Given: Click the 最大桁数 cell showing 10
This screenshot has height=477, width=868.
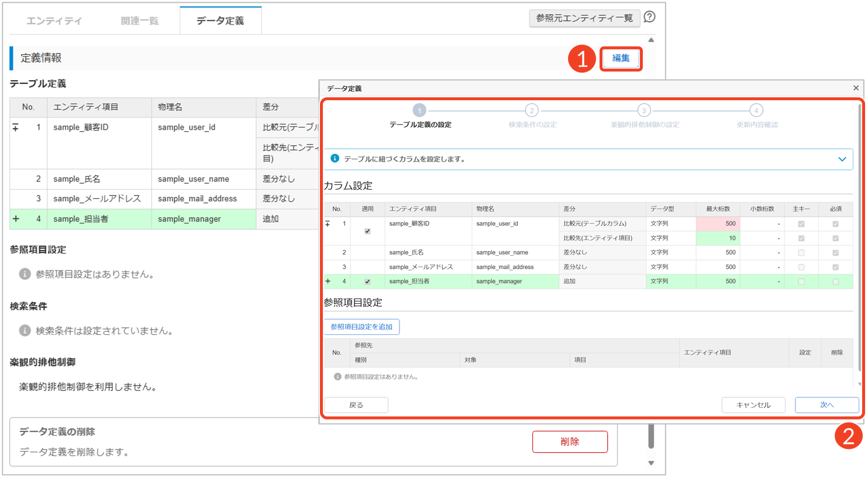Looking at the screenshot, I should [x=717, y=238].
